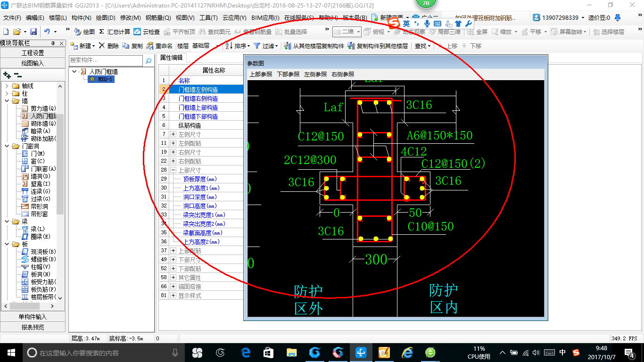The width and height of the screenshot is (644, 362).
Task: Open the 文件(F) menu
Action: (12, 17)
